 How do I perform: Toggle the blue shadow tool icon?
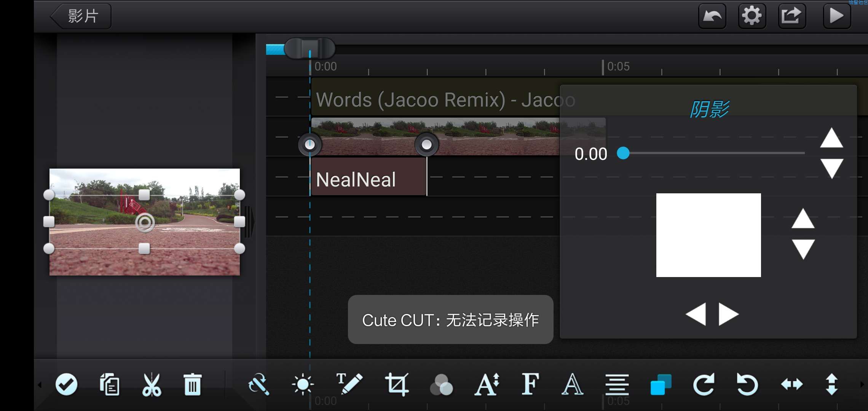[x=661, y=384]
